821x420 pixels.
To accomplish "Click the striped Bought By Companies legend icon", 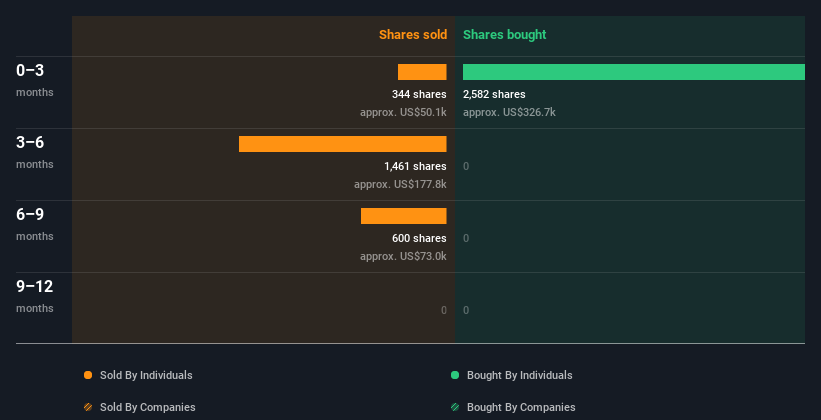I will coord(455,407).
